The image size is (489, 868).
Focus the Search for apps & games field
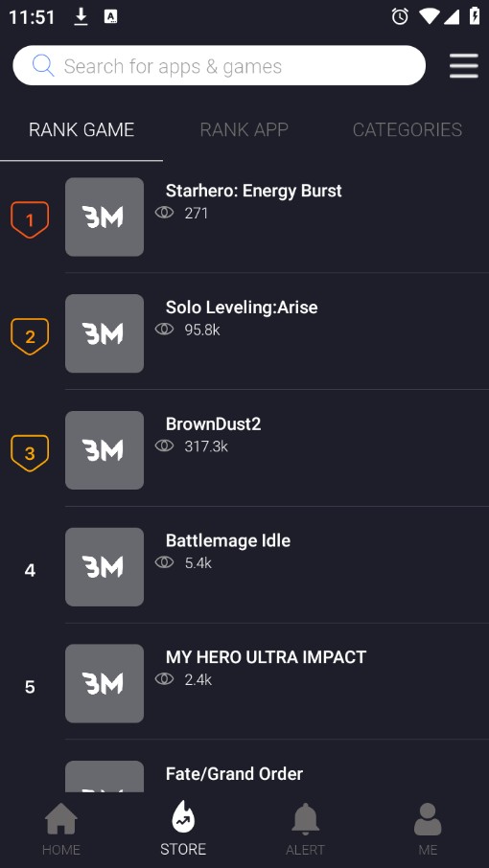coord(220,65)
